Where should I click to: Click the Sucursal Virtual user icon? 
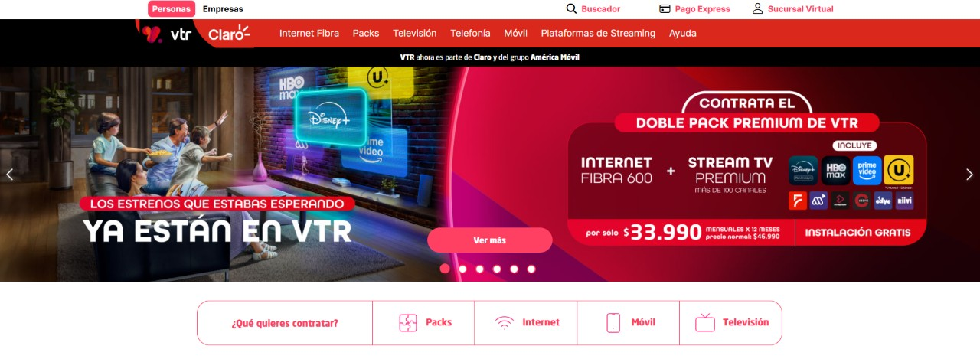tap(758, 9)
